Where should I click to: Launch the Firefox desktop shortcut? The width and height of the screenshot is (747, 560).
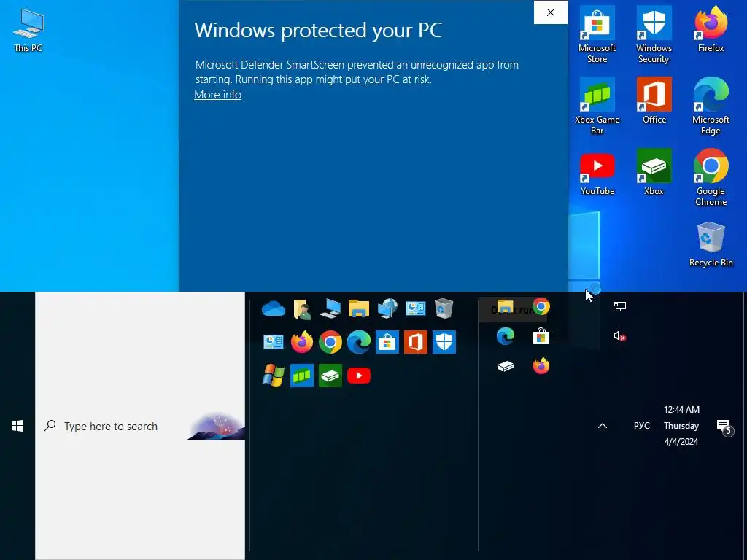pyautogui.click(x=711, y=29)
